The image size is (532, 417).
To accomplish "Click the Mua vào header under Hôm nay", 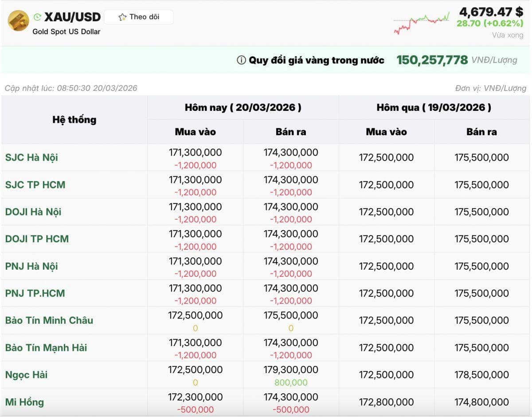I will [196, 132].
